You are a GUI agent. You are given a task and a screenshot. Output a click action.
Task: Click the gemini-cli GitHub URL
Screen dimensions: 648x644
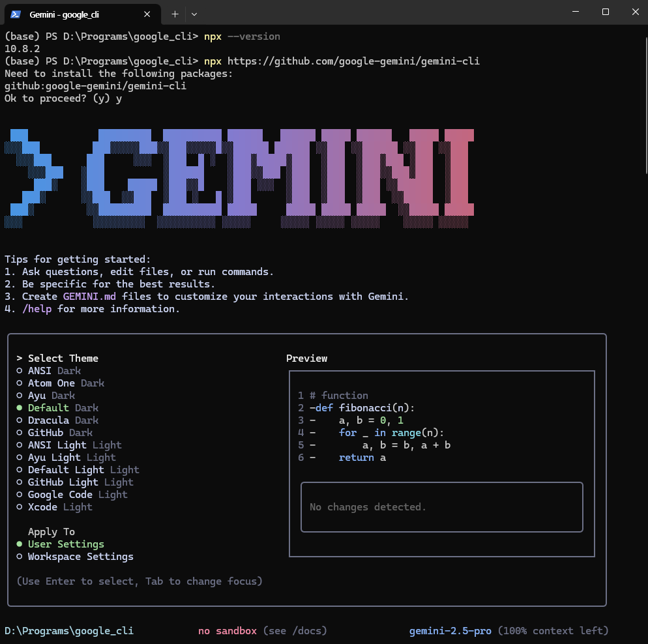click(354, 61)
